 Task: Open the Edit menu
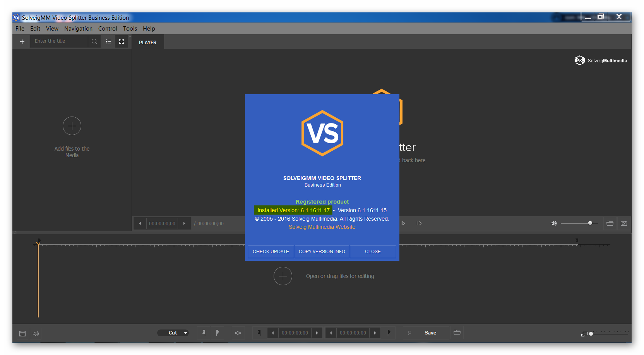point(35,28)
